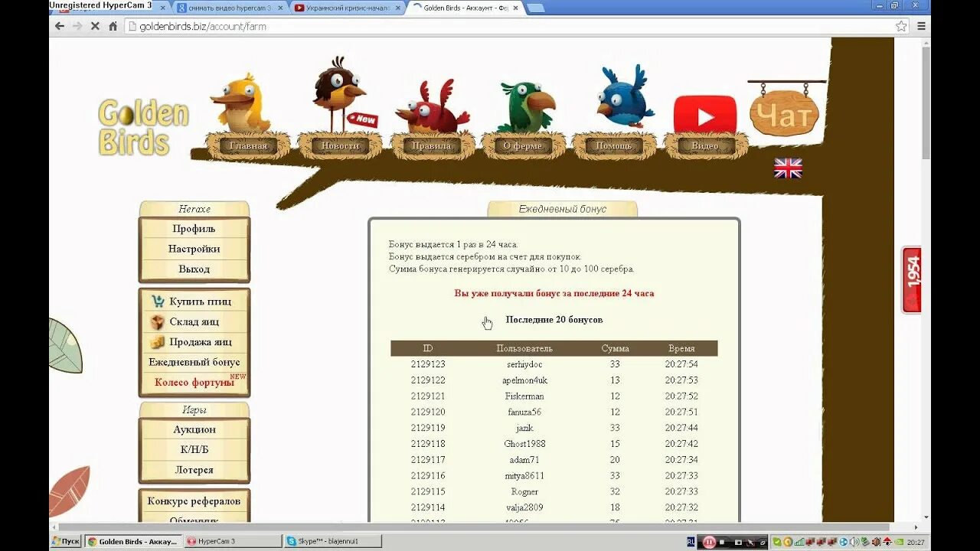Open the Купить птиц page
Screen dimensions: 980x551
[x=200, y=302]
